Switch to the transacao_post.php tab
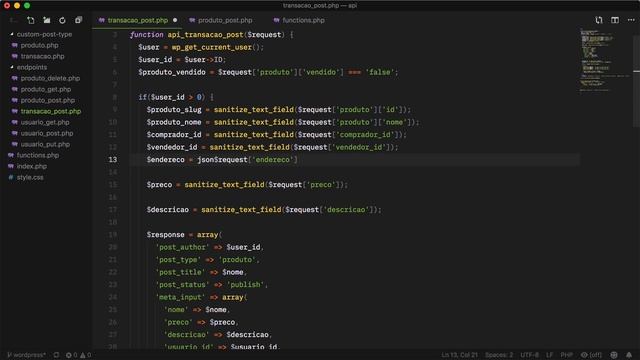Screen dimensions: 640x360 coord(138,20)
